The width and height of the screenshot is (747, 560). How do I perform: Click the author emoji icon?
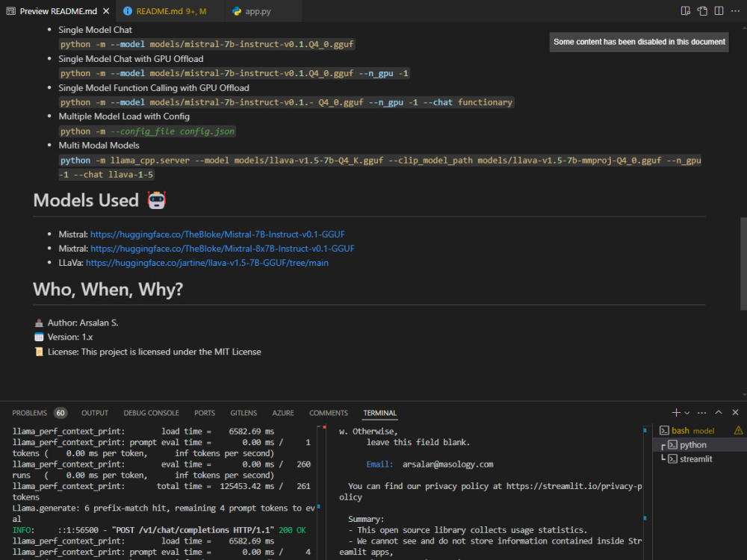pos(39,323)
